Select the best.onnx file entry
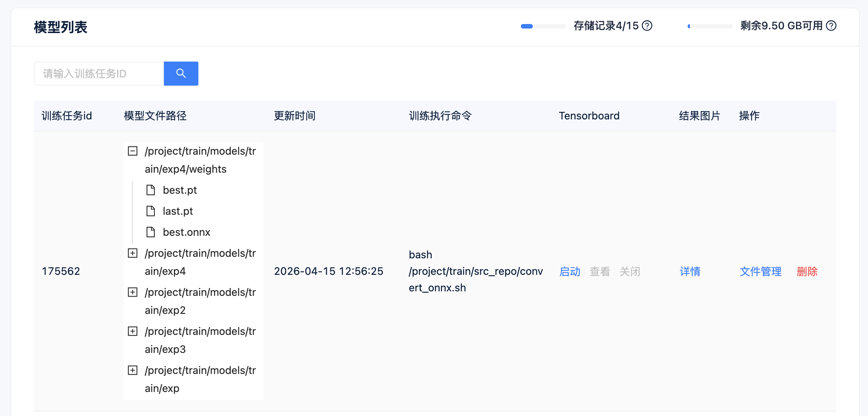This screenshot has width=868, height=416. pos(186,232)
